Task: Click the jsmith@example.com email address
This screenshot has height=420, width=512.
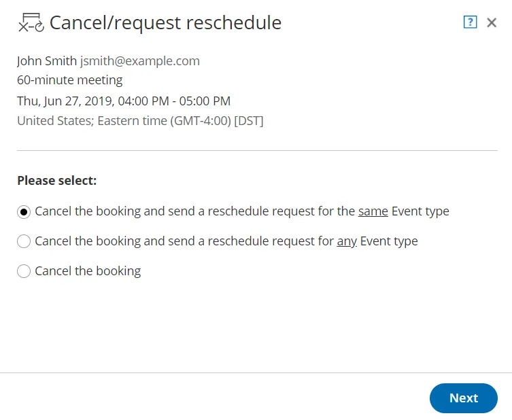Action: [140, 61]
